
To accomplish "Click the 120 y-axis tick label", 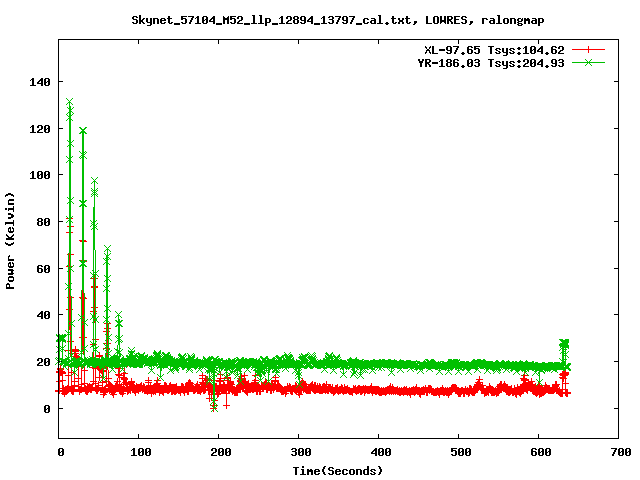I will (x=40, y=129).
